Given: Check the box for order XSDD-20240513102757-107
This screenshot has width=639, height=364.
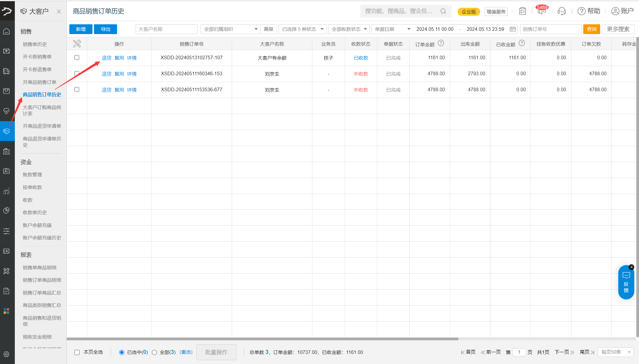Looking at the screenshot, I should [x=77, y=57].
